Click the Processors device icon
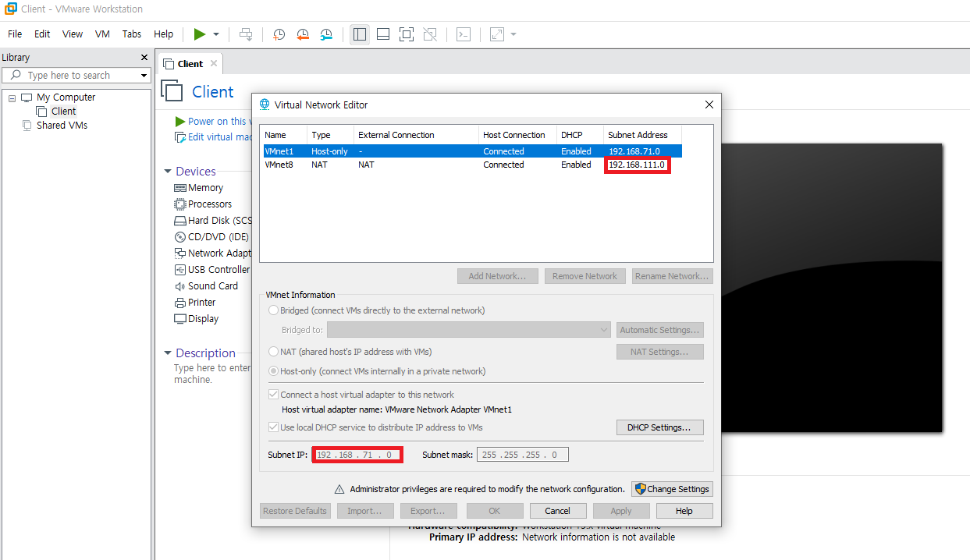Screen dimensions: 970x560 [180, 204]
